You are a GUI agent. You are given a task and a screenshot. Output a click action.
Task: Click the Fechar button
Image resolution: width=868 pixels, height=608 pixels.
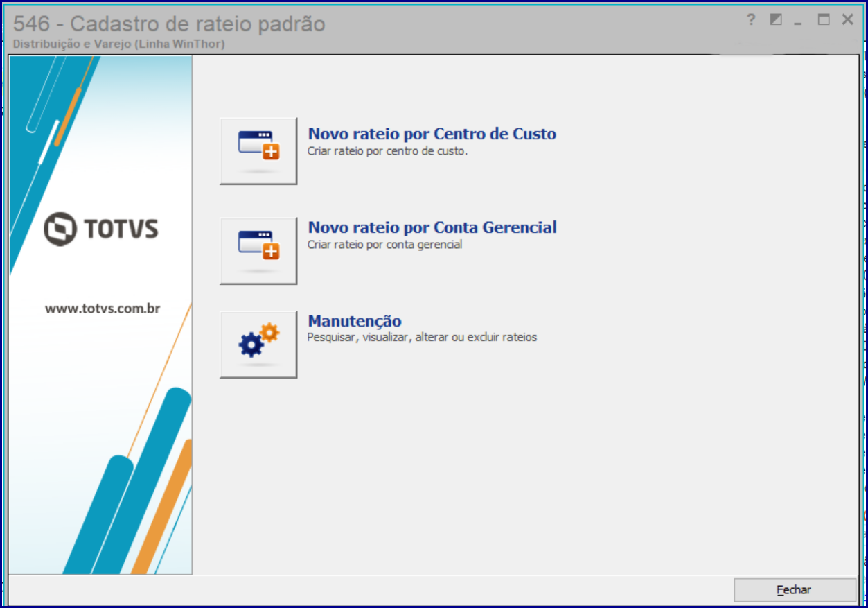pos(795,590)
